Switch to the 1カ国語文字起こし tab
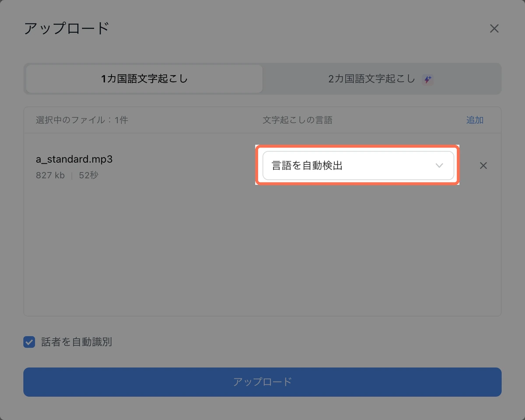The width and height of the screenshot is (525, 420). click(x=144, y=79)
